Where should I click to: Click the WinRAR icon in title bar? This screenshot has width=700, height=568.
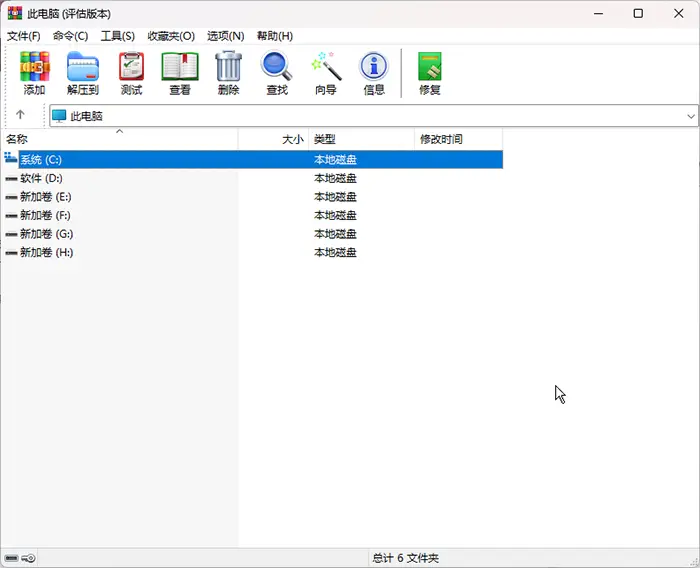pos(15,13)
